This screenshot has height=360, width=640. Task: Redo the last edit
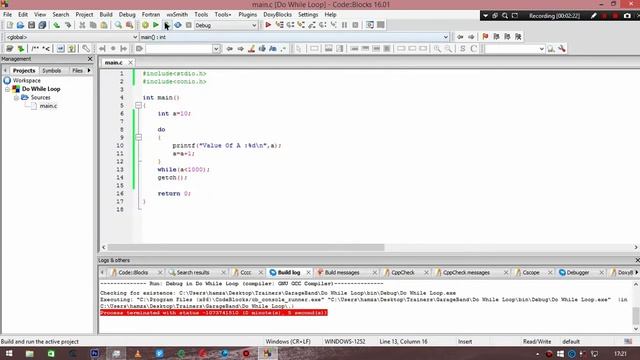click(x=68, y=25)
